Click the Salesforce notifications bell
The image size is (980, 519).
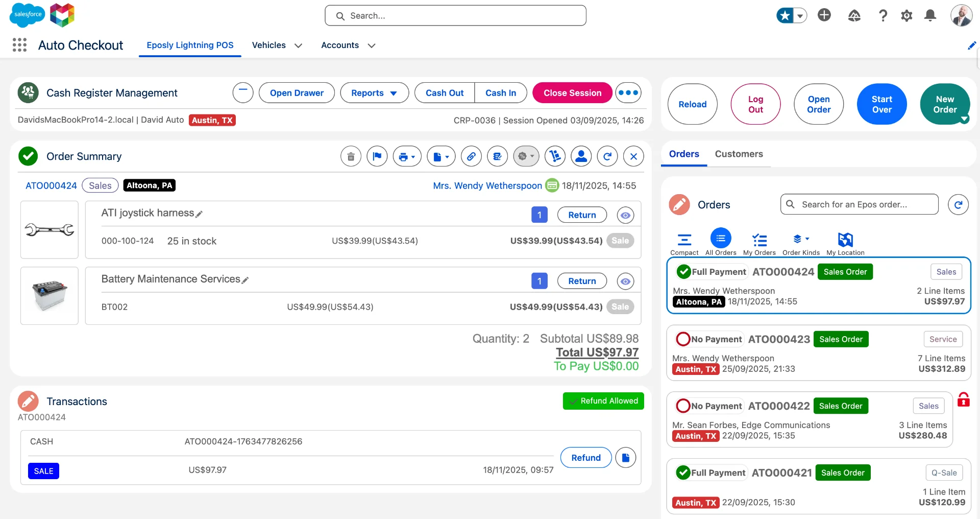pos(930,16)
